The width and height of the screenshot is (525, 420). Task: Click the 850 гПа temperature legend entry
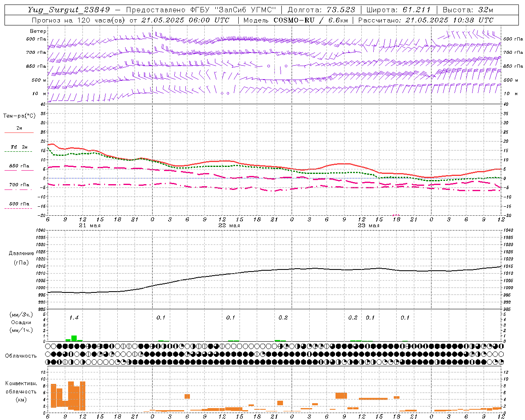[19, 166]
